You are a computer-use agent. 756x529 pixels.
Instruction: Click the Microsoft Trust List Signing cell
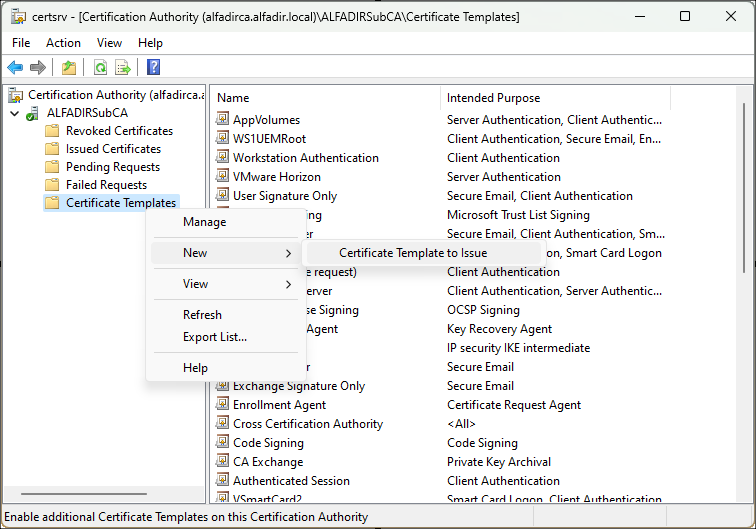[x=518, y=215]
